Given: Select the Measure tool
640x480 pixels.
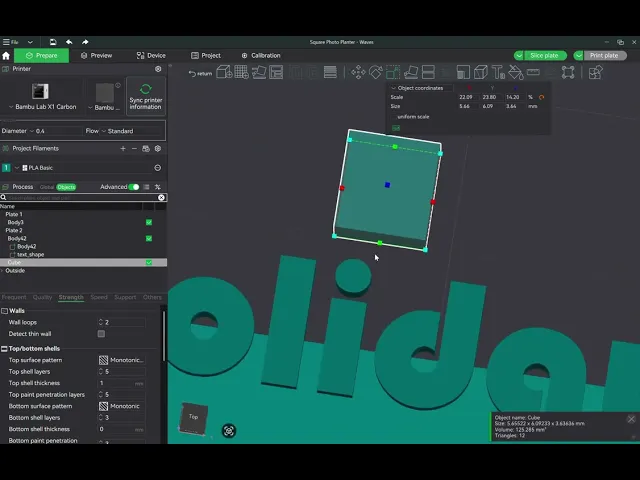Looking at the screenshot, I should (x=533, y=72).
